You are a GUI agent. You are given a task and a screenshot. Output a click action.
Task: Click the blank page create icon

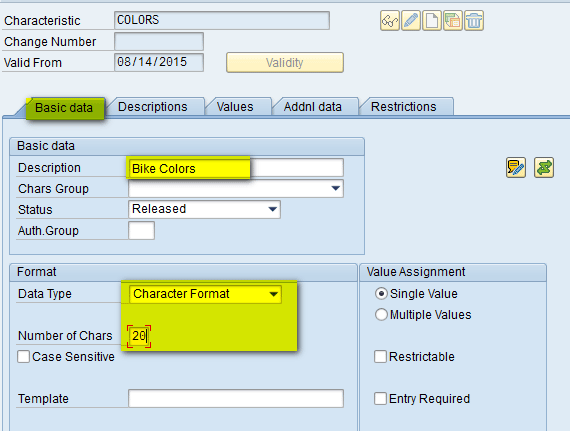pyautogui.click(x=432, y=20)
